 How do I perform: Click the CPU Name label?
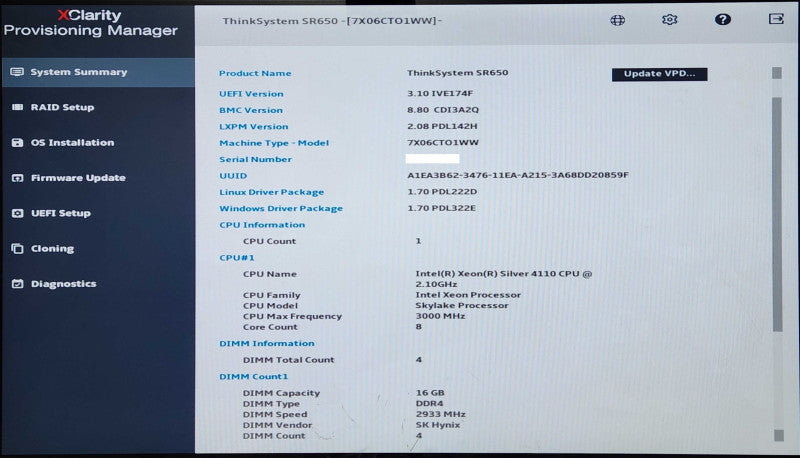coord(269,274)
